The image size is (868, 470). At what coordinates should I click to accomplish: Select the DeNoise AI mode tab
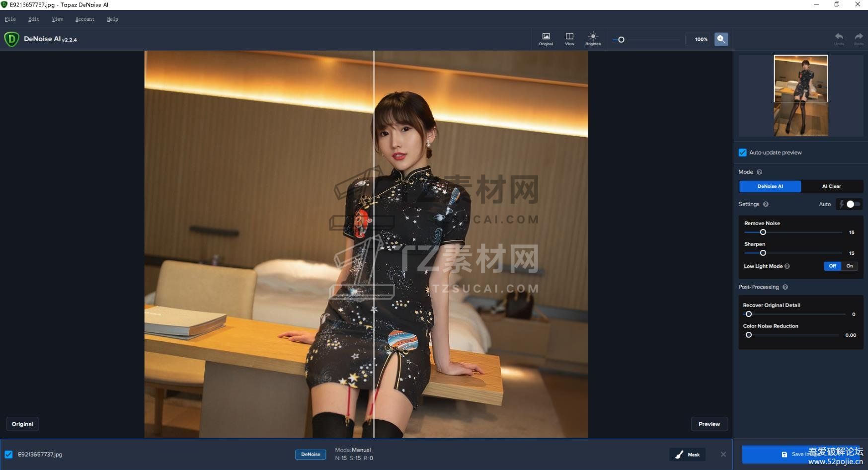tap(770, 186)
